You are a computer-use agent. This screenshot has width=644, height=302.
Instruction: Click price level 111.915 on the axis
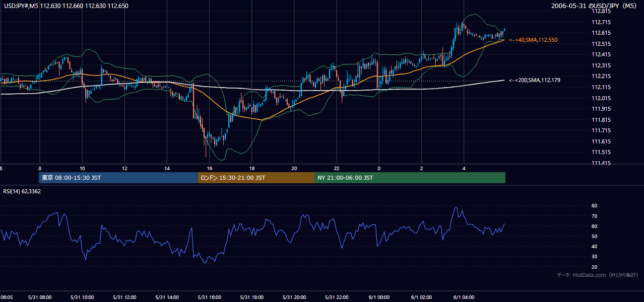(601, 109)
